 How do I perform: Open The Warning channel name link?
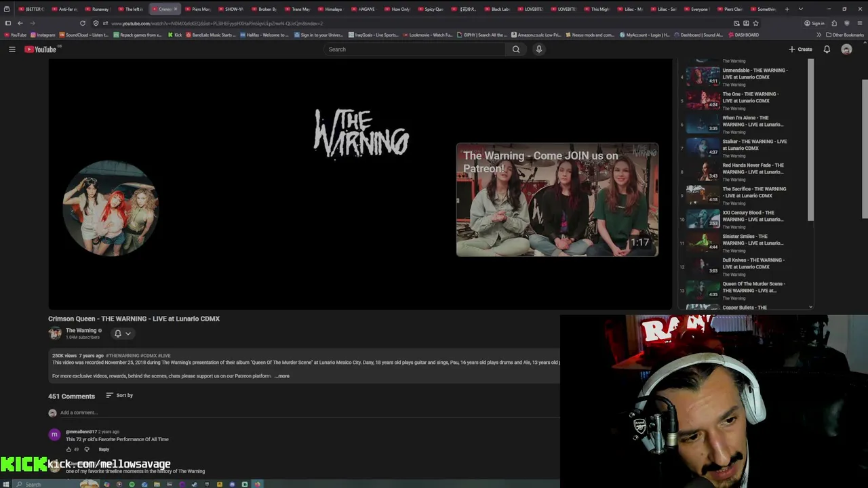click(81, 330)
